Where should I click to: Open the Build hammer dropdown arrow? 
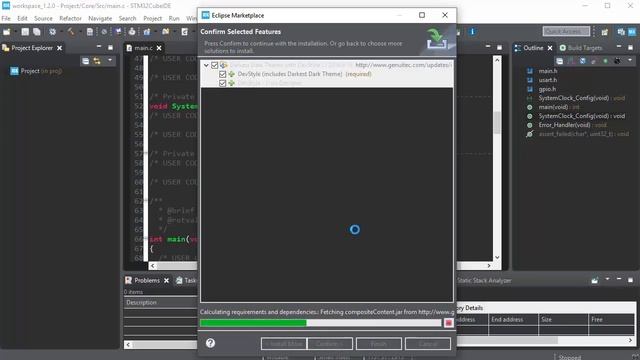80,32
